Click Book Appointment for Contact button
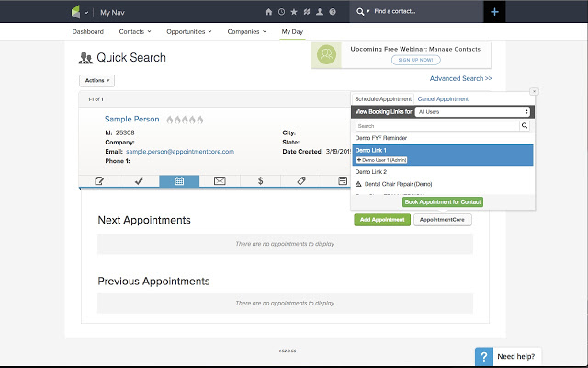The image size is (588, 368). (x=443, y=202)
